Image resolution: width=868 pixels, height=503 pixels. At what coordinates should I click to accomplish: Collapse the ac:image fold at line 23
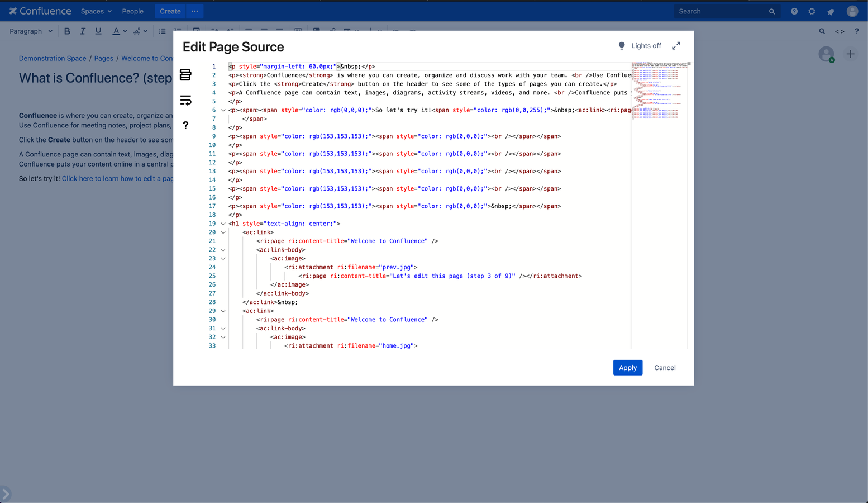223,259
